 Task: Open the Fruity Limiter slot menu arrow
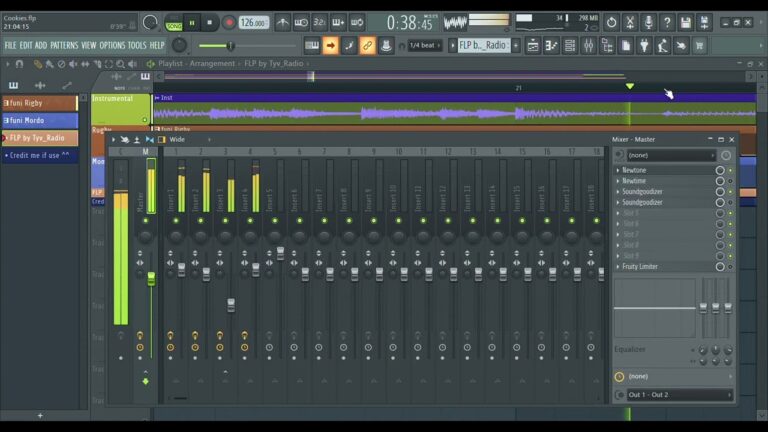[x=618, y=267]
